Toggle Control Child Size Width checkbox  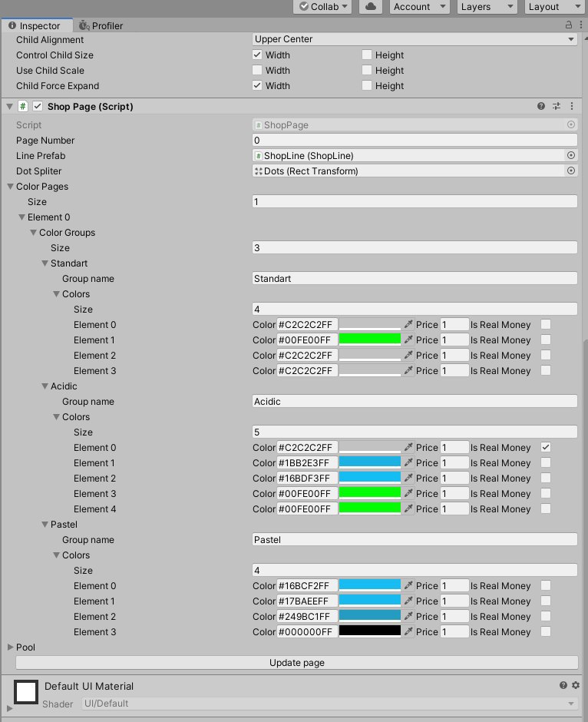[257, 55]
